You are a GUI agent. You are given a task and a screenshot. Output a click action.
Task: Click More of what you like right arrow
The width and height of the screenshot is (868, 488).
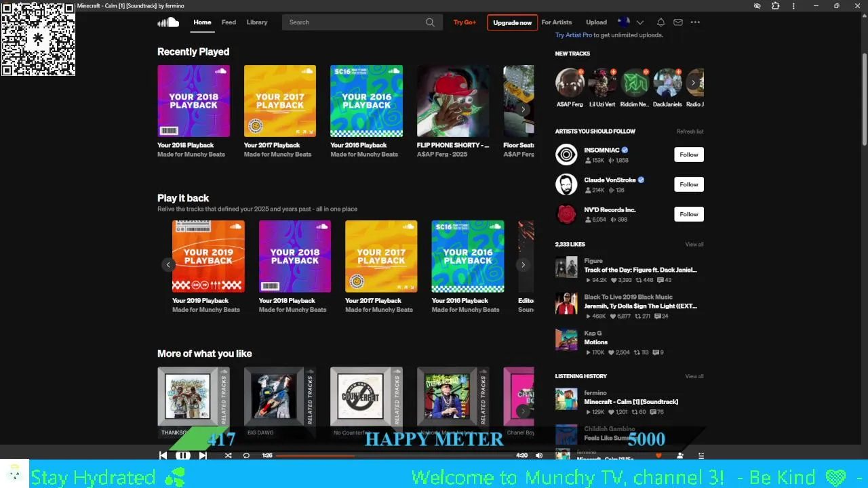[523, 411]
